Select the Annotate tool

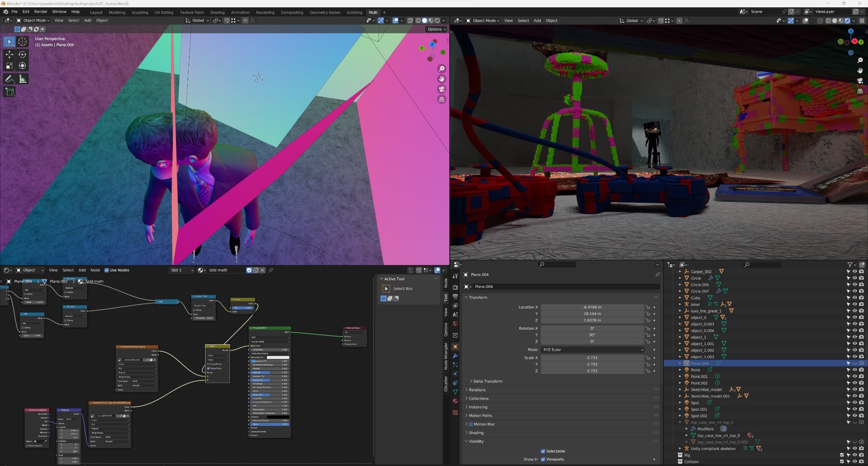(x=9, y=79)
